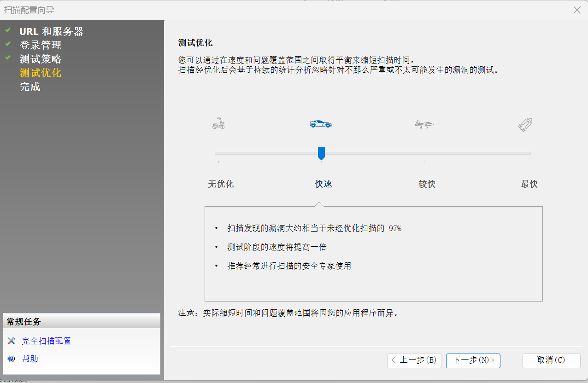
Task: Click the bullet text 推荐经常进行扫描的安全专家使用
Action: (289, 266)
